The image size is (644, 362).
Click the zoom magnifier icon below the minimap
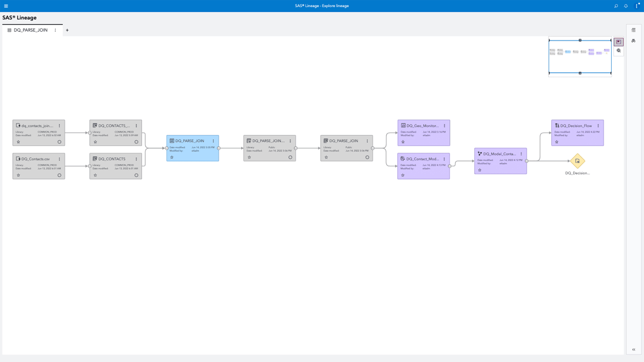(618, 50)
